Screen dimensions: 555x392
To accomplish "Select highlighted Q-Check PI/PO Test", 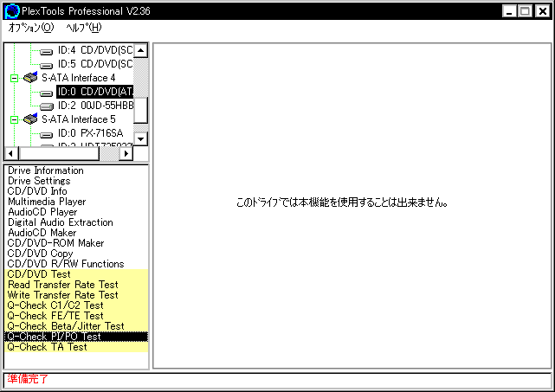I will [76, 337].
